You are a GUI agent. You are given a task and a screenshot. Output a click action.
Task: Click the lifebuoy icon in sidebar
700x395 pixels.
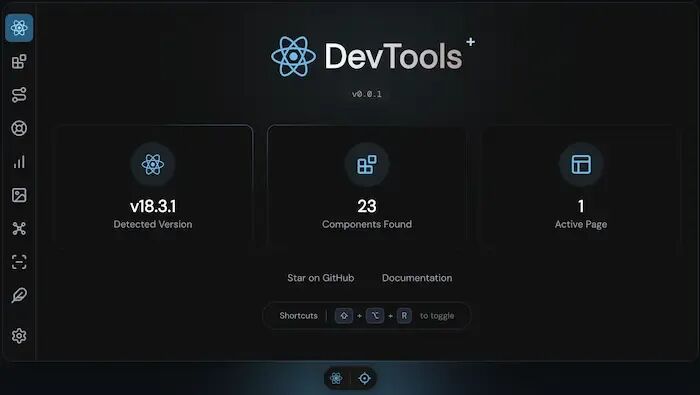(x=19, y=128)
